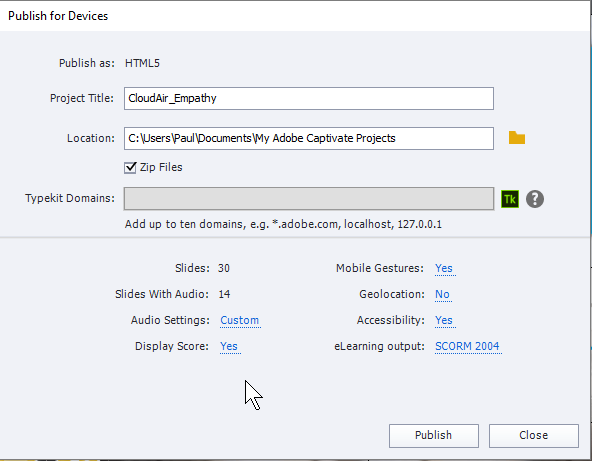Select the HTML5 publish format text
This screenshot has height=461, width=592.
142,63
